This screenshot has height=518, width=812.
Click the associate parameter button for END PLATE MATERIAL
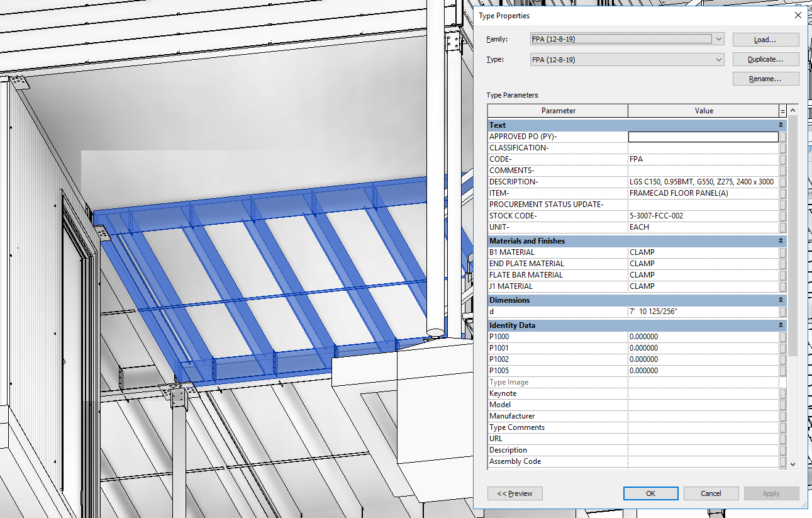(x=782, y=263)
